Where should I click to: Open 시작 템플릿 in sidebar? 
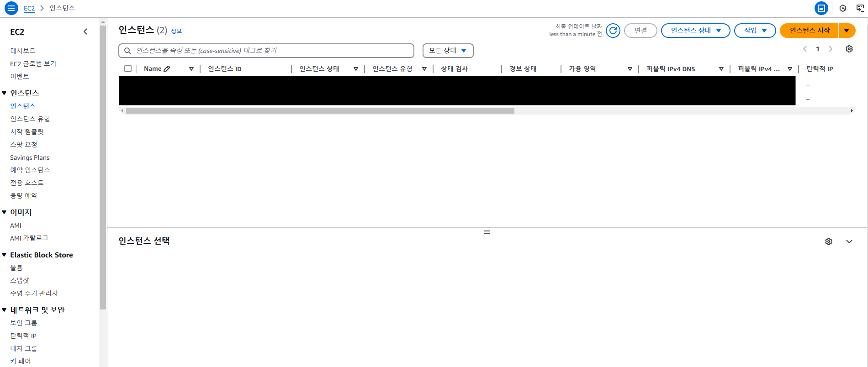click(x=27, y=131)
